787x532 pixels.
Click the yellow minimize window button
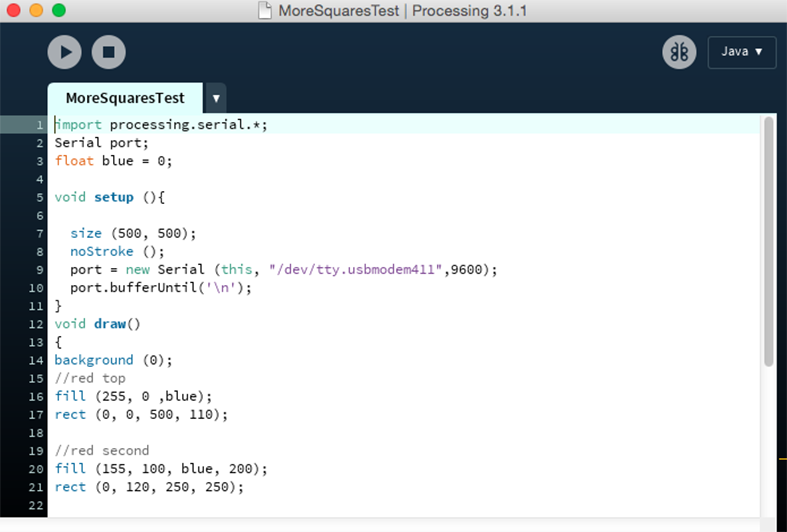tap(36, 10)
